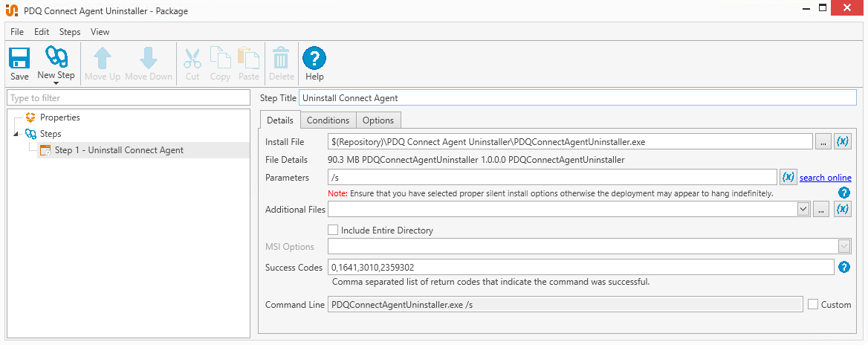Open the Steps menu
The image size is (868, 345).
[x=70, y=31]
